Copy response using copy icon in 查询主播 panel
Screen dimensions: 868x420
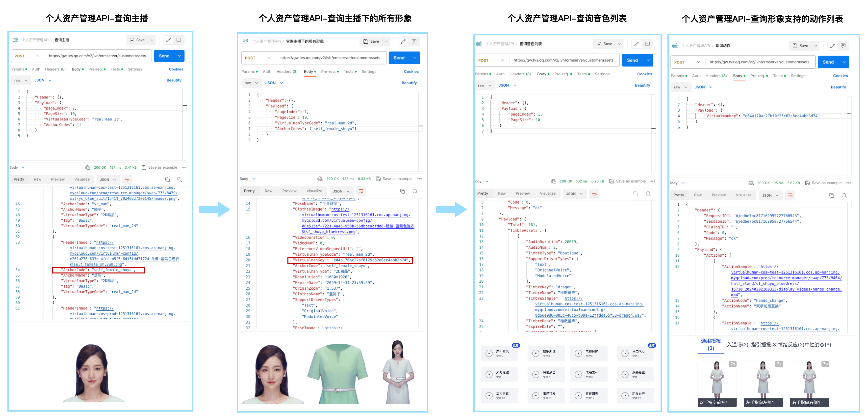[167, 180]
